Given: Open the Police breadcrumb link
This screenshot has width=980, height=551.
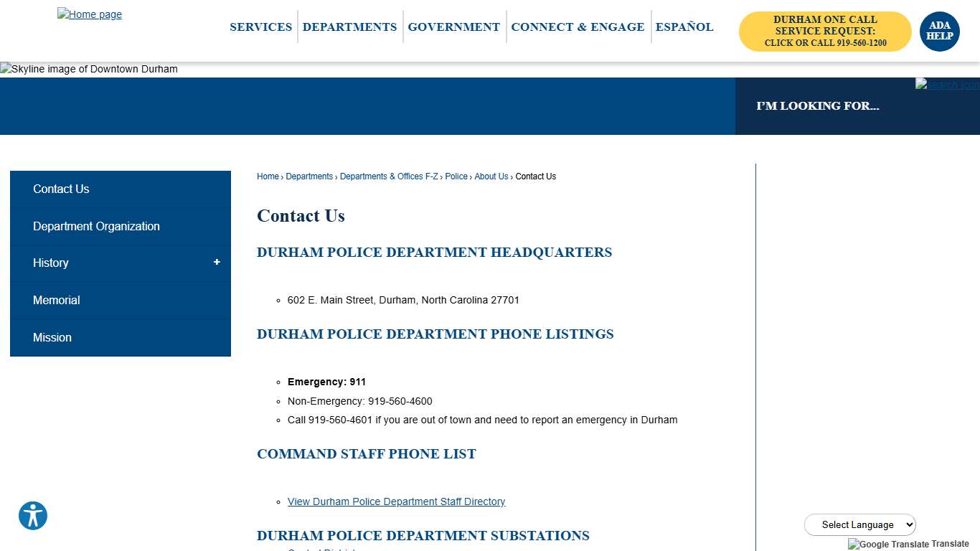Looking at the screenshot, I should (x=456, y=176).
